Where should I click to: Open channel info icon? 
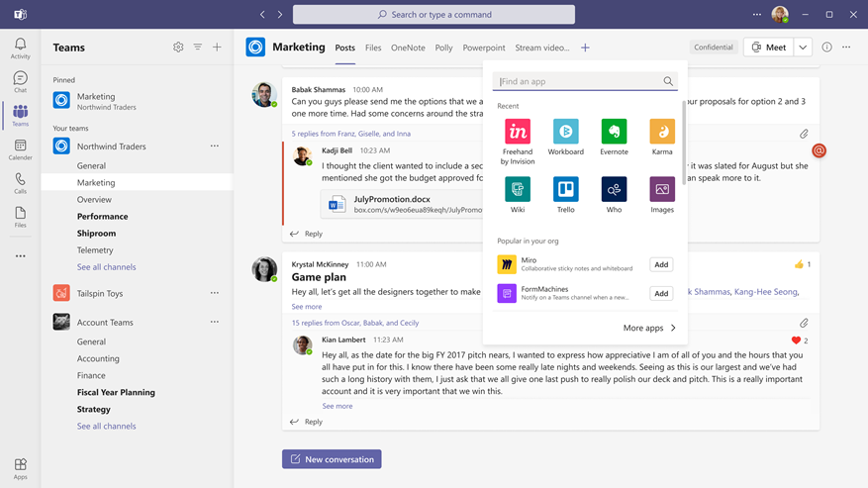pyautogui.click(x=826, y=48)
